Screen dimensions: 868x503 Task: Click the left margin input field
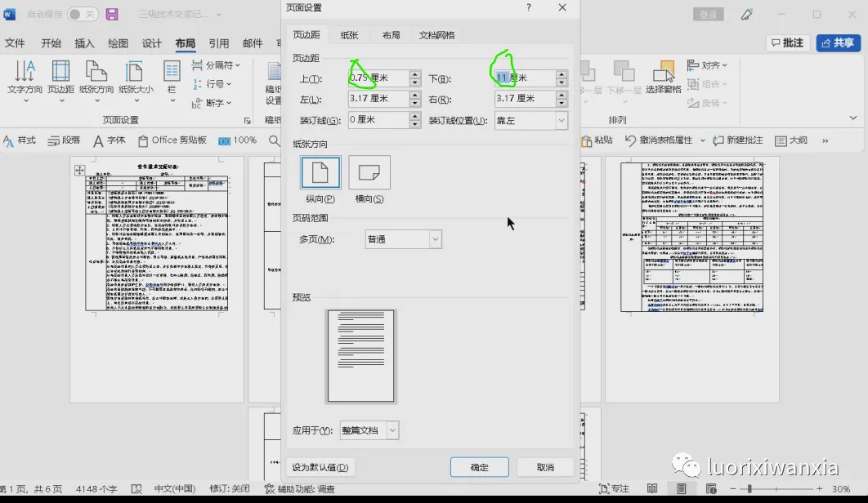click(x=378, y=99)
